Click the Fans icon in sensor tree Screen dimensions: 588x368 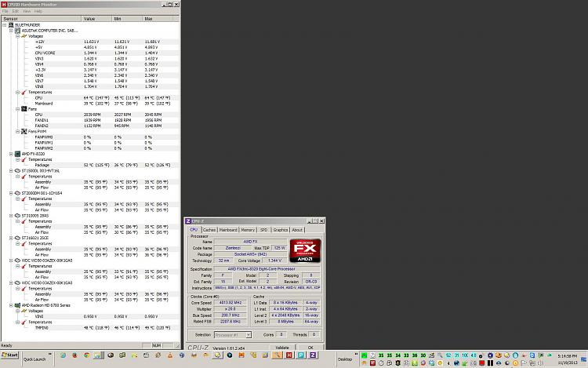pos(24,109)
